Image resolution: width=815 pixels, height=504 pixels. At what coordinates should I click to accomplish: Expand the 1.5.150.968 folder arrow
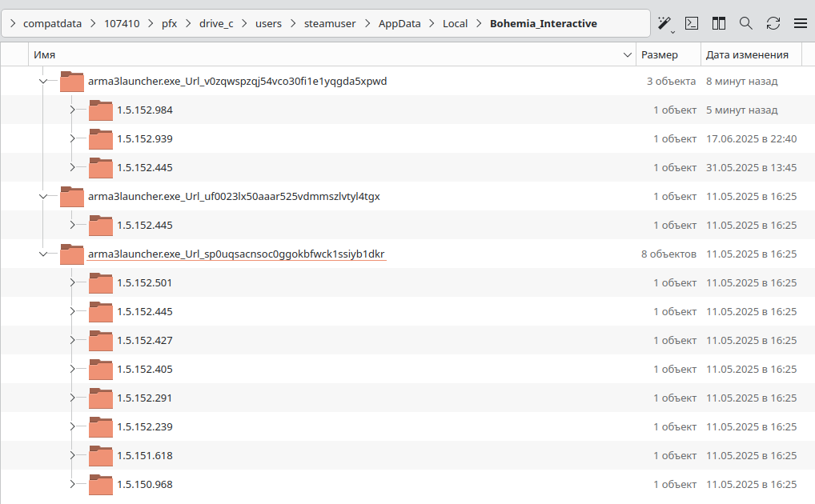(72, 484)
